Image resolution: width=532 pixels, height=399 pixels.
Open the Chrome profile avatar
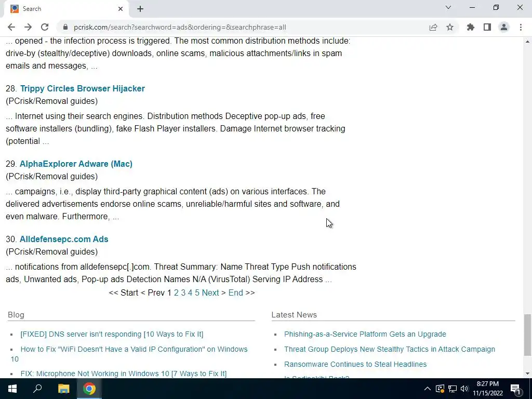pos(504,27)
